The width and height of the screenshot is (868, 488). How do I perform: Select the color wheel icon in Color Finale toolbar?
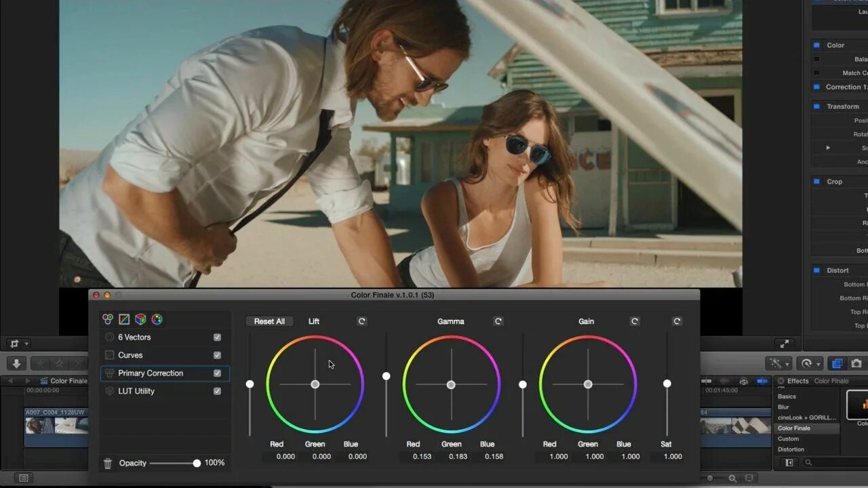click(x=157, y=319)
